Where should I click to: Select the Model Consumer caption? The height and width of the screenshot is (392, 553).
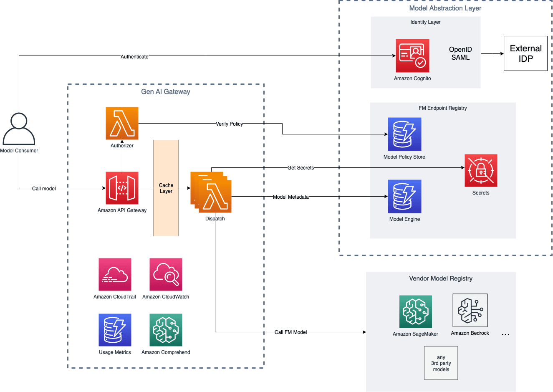point(19,151)
